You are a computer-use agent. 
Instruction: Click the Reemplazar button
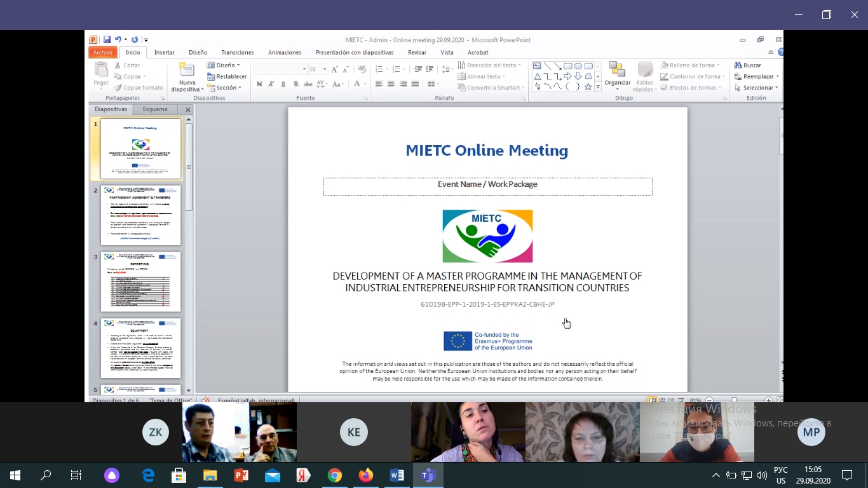tap(757, 76)
